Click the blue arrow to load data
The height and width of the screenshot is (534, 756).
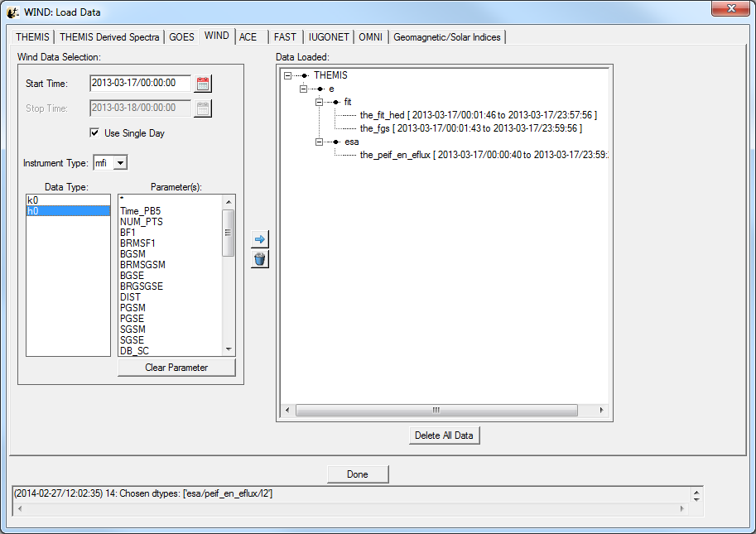260,239
